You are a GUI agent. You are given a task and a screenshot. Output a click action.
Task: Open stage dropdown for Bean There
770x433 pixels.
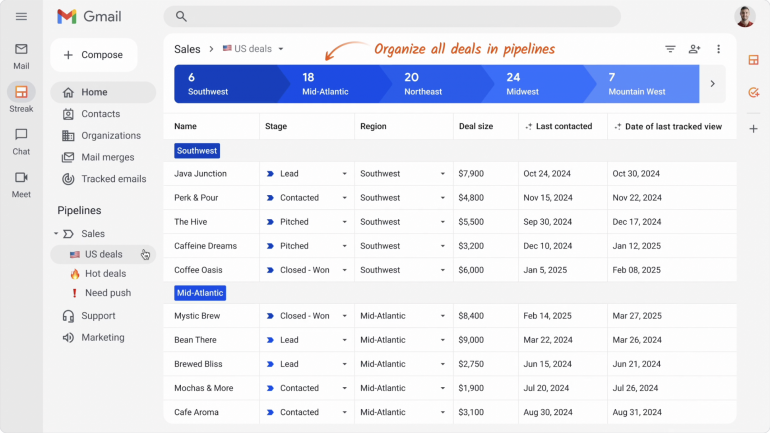click(344, 340)
